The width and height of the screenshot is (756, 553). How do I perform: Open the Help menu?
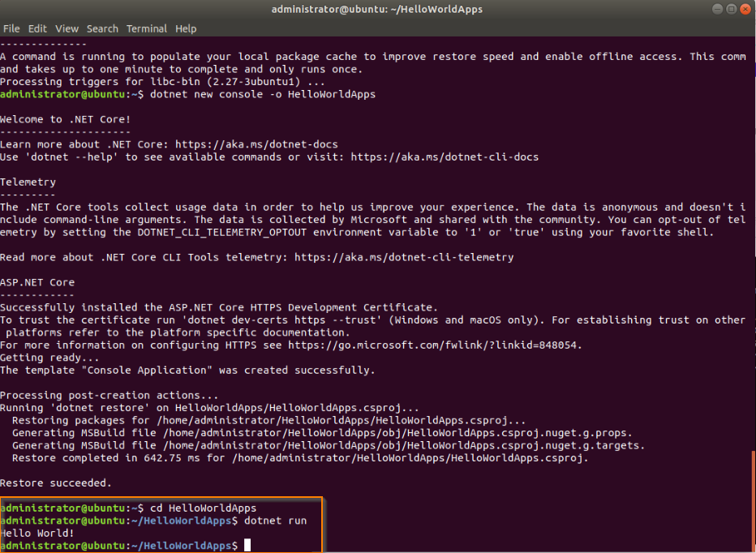pyautogui.click(x=186, y=29)
